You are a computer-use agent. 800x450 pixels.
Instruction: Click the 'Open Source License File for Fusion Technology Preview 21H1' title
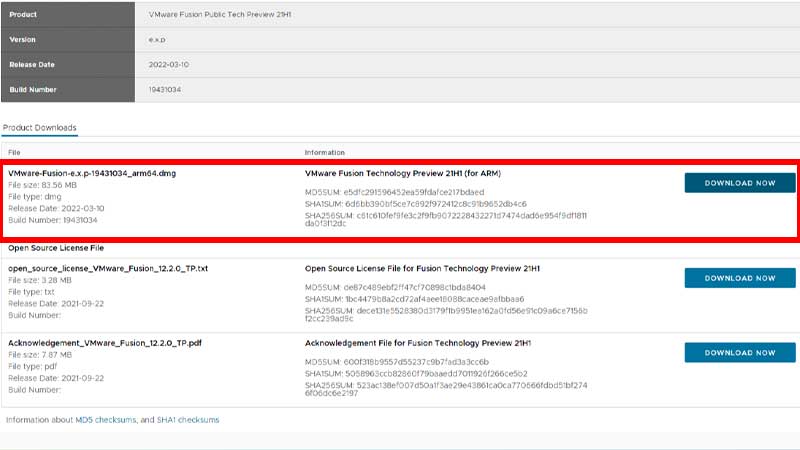click(422, 268)
